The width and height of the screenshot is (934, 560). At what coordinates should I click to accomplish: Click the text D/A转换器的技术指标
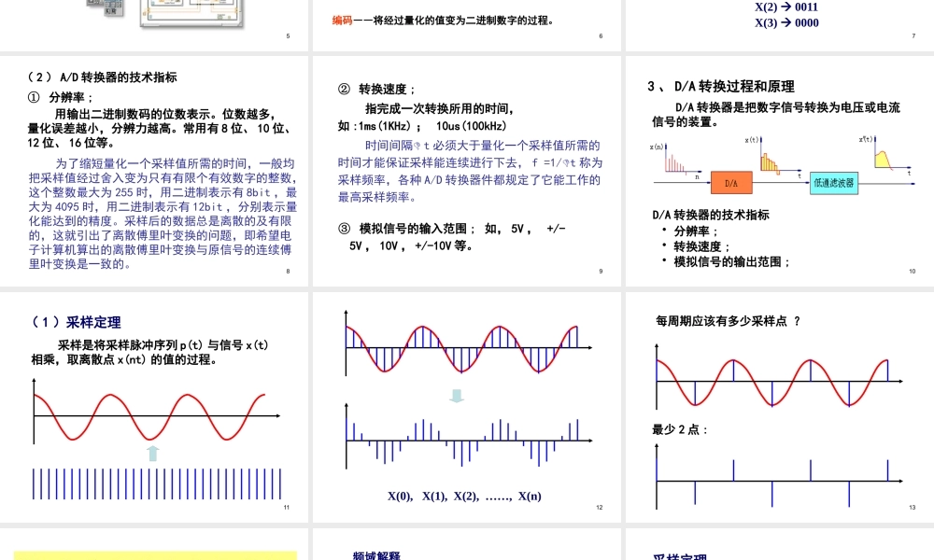pos(711,215)
